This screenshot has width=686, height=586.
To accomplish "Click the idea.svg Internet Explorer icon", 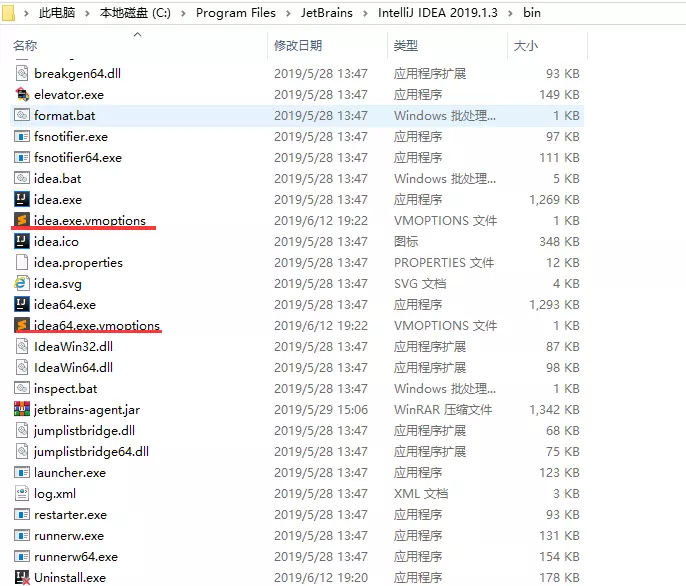I will 22,283.
